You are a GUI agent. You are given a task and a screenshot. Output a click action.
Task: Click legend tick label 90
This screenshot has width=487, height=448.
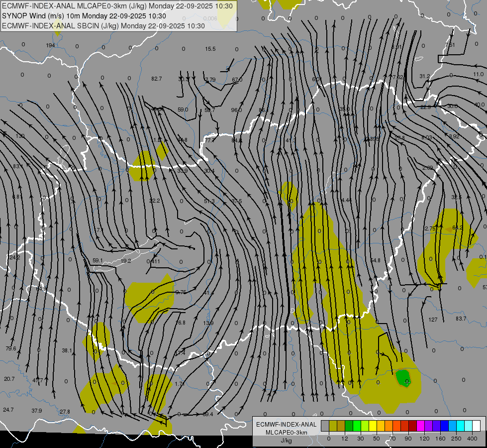click(x=408, y=439)
